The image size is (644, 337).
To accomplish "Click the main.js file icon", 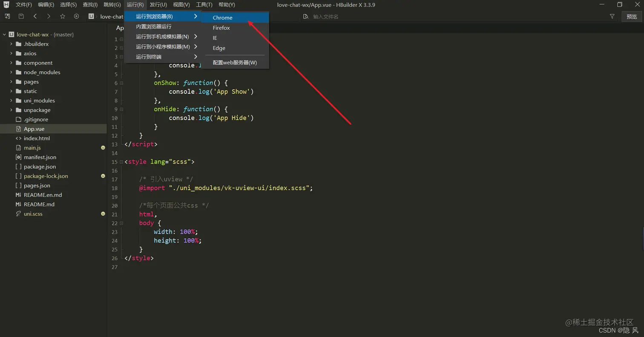I will (x=18, y=147).
